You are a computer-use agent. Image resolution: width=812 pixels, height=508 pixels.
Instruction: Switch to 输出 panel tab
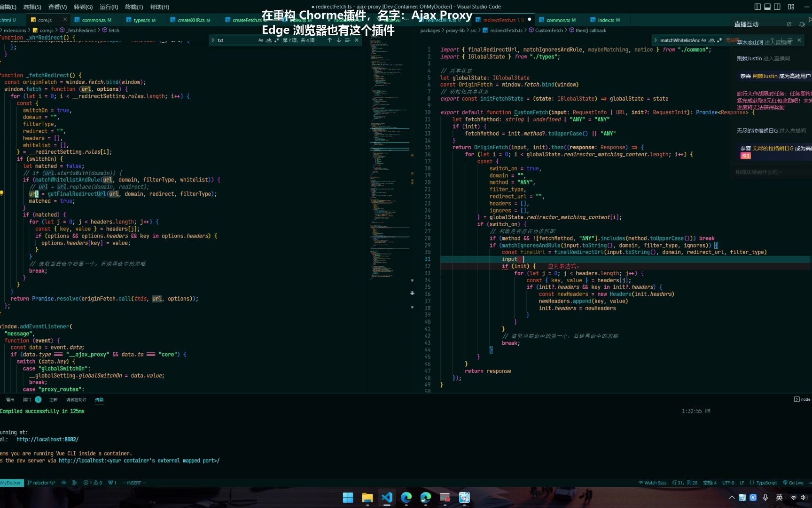[10, 400]
